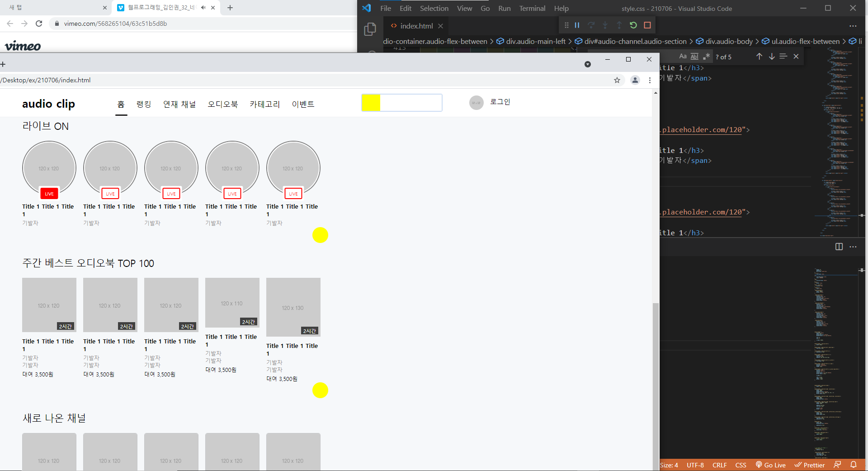Change language mode CSS in status bar
The height and width of the screenshot is (471, 868).
pyautogui.click(x=741, y=465)
